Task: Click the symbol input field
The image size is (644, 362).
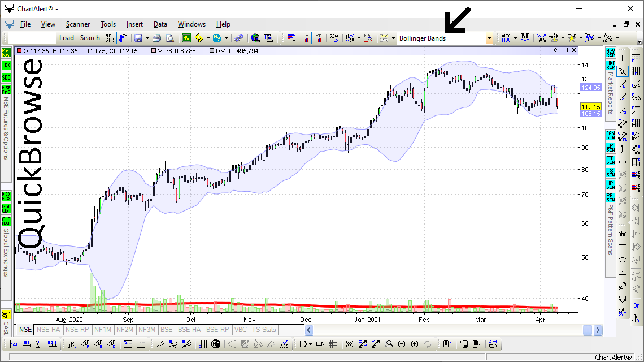Action: 32,38
